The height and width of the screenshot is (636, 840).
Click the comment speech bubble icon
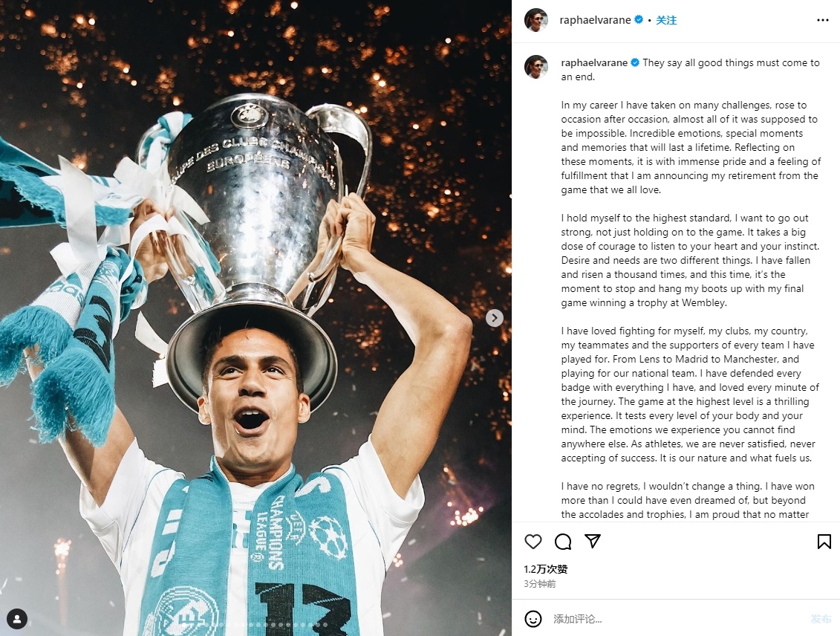point(563,542)
